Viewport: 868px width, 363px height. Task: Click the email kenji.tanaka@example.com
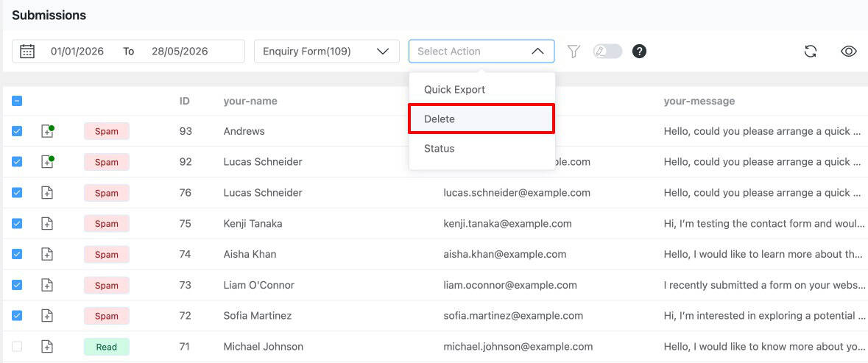(x=508, y=224)
